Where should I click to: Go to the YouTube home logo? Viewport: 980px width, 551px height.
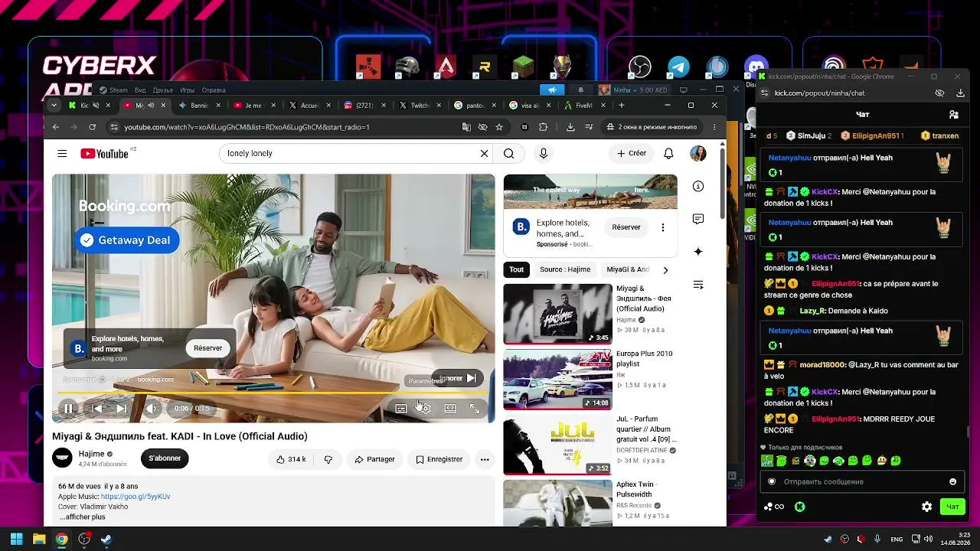click(x=104, y=154)
